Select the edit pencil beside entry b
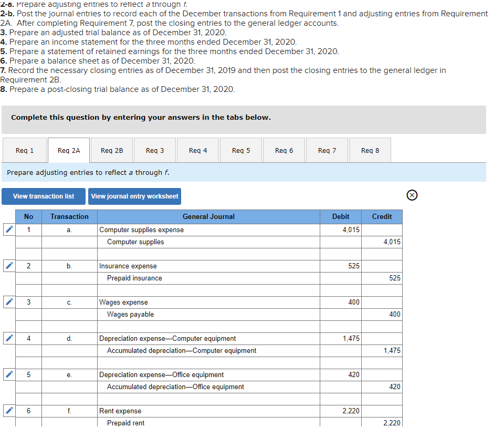This screenshot has height=428, width=504. (x=8, y=266)
